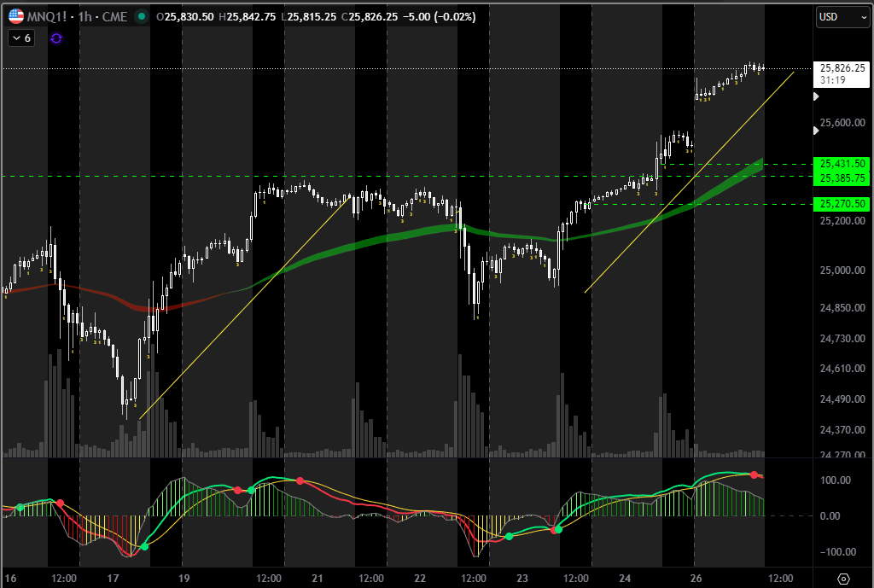Click the latest red dot on the oscillator
Screen dimensions: 874x588
[755, 474]
